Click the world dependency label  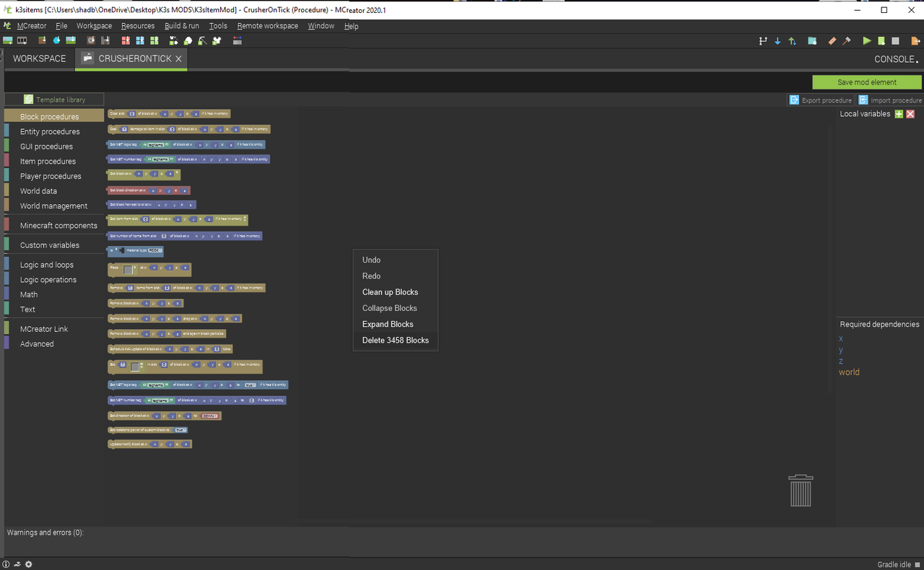(849, 372)
